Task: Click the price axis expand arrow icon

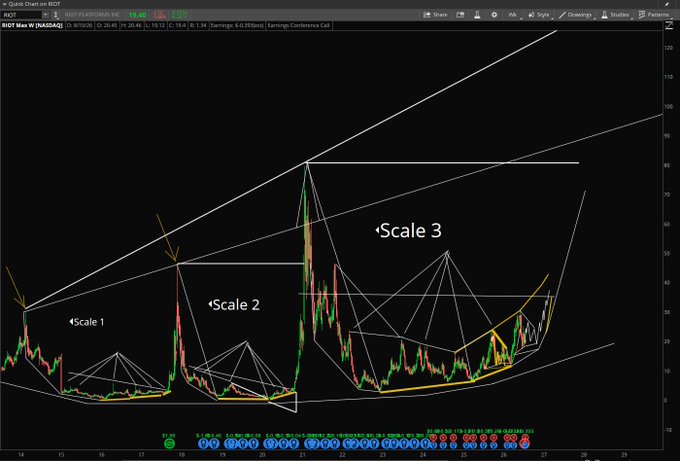Action: (x=669, y=26)
